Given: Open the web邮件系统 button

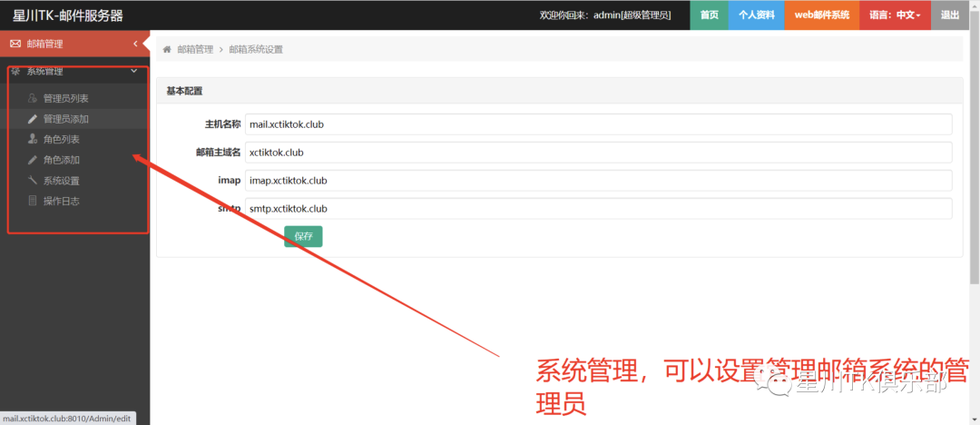Looking at the screenshot, I should (822, 15).
